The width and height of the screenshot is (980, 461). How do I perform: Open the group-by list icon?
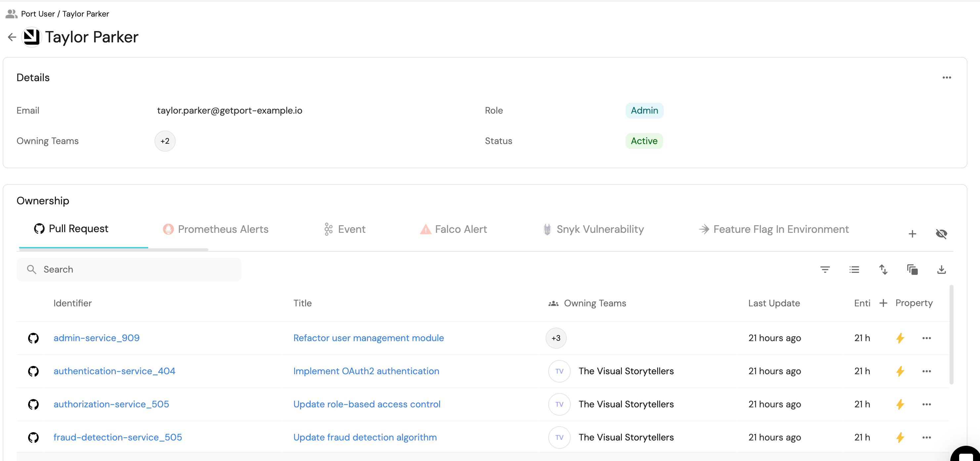pos(854,270)
